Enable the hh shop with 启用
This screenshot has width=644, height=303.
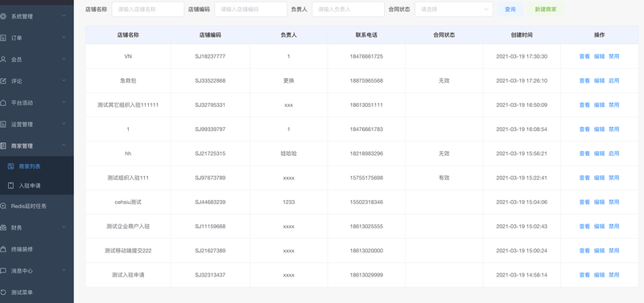click(x=613, y=154)
